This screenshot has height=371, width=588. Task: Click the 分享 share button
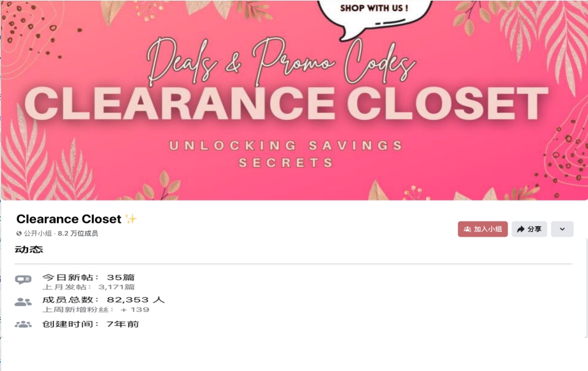point(529,229)
